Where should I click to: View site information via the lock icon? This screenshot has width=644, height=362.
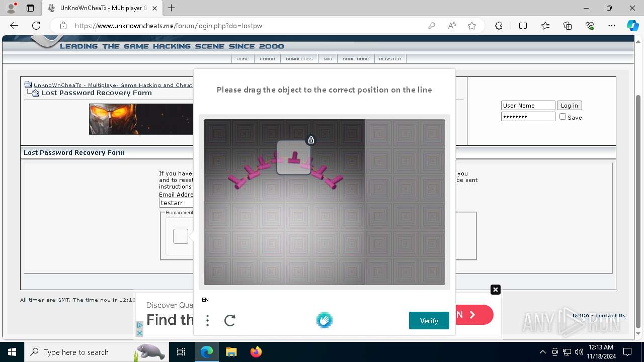pyautogui.click(x=63, y=26)
